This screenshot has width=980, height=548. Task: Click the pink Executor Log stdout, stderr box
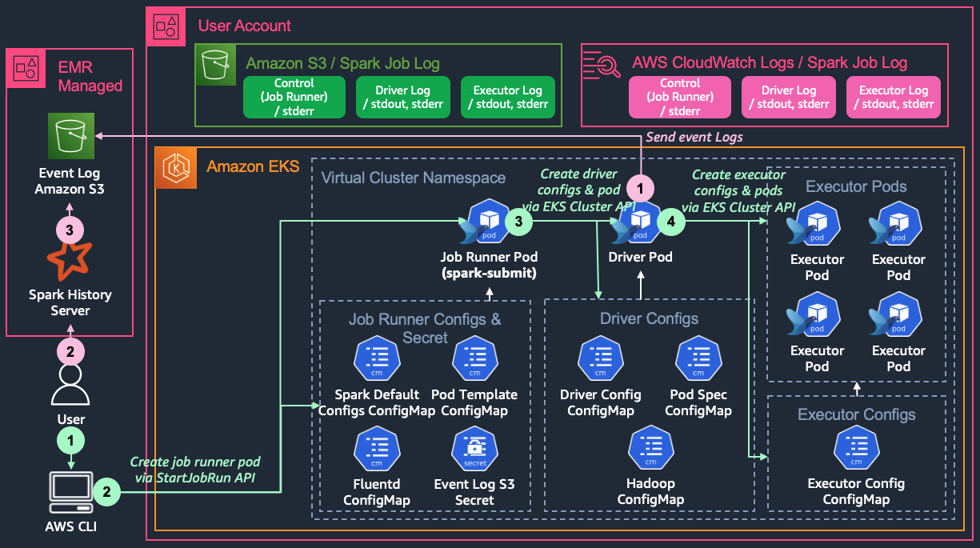(894, 98)
